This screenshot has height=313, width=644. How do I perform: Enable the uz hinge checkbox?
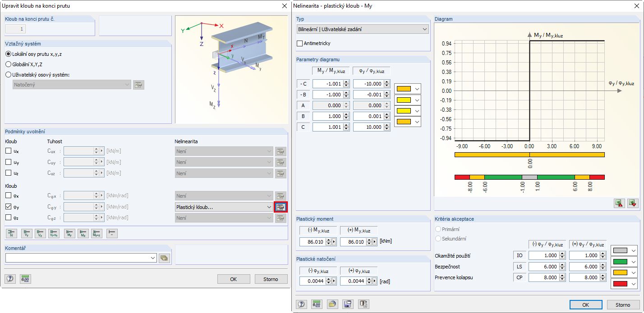(8, 173)
